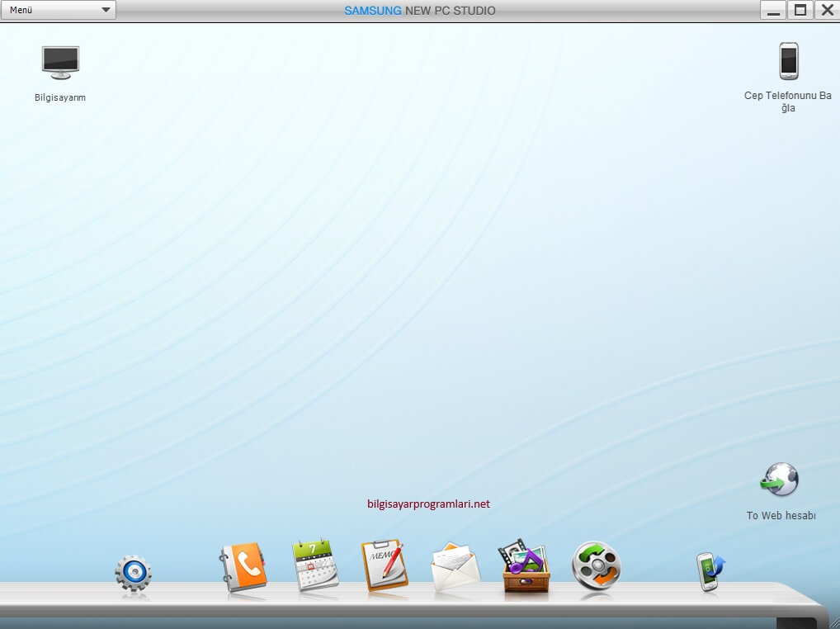Viewport: 840px width, 629px height.
Task: Click the Cep Telefonunu Bağla phone icon
Action: click(788, 61)
